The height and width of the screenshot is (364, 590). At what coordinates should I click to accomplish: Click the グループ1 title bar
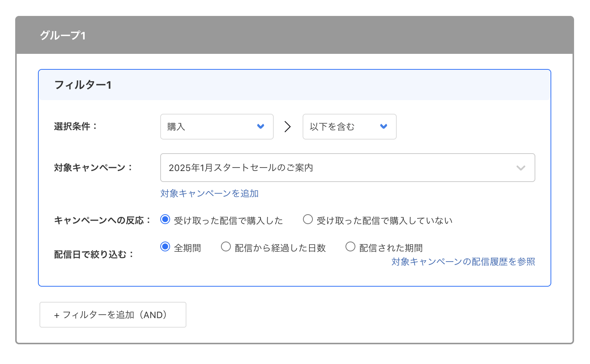tap(63, 35)
